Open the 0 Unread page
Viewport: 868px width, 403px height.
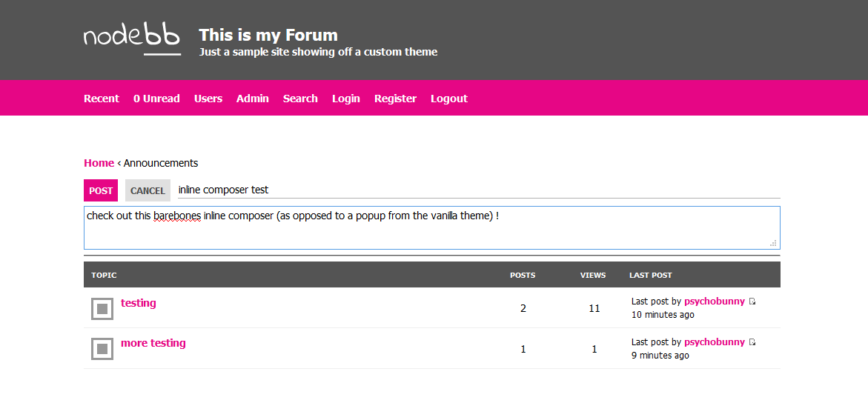[156, 99]
